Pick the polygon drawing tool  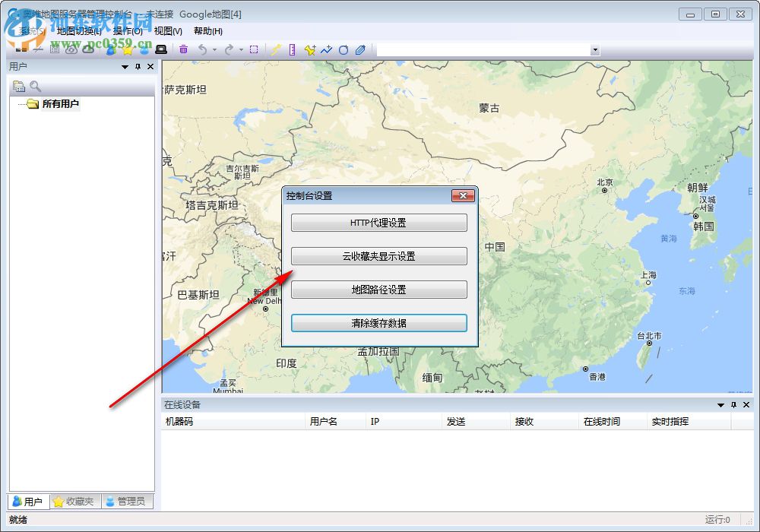coord(344,49)
